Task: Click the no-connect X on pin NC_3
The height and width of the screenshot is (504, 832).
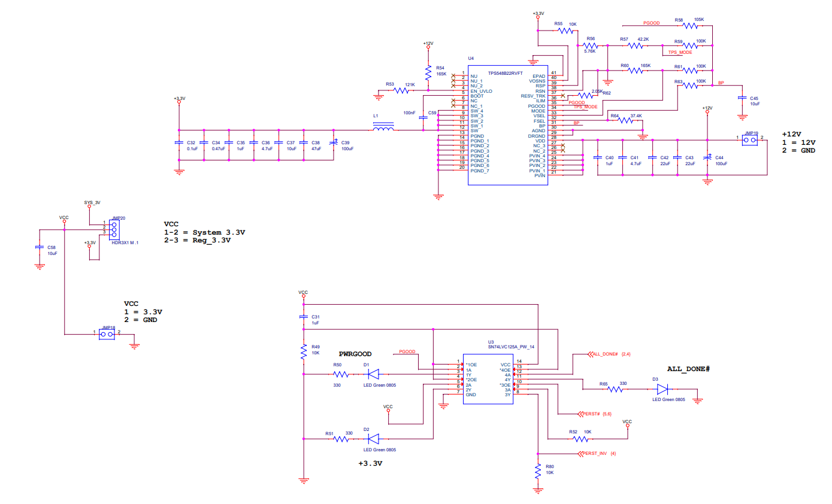Action: (563, 145)
